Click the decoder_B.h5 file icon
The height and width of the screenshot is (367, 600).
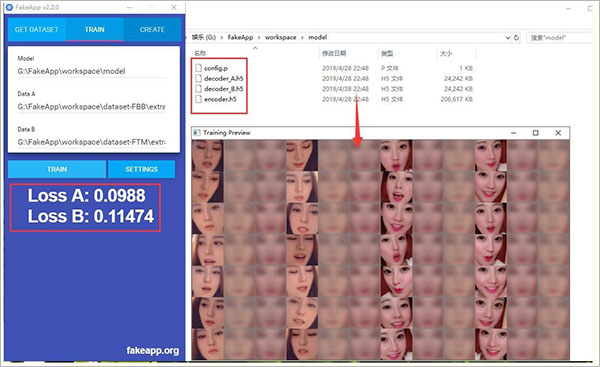198,89
